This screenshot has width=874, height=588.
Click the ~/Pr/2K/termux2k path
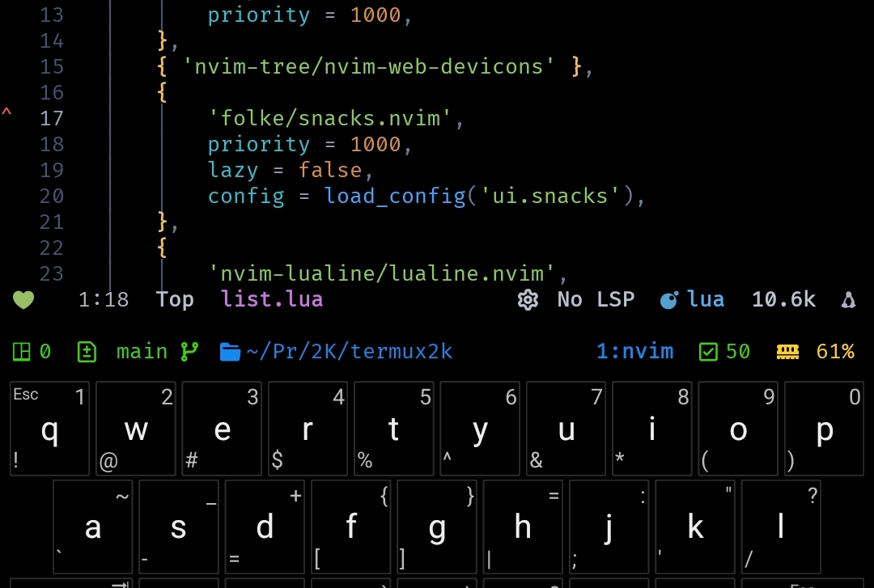(350, 352)
